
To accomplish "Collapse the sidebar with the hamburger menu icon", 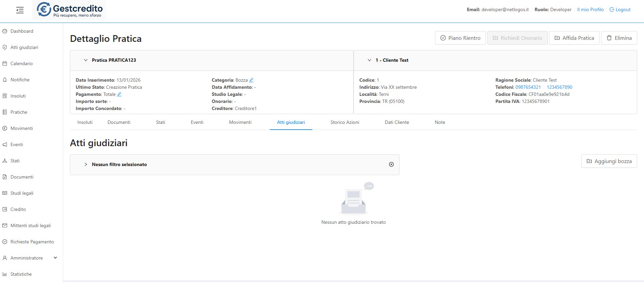I will click(20, 10).
